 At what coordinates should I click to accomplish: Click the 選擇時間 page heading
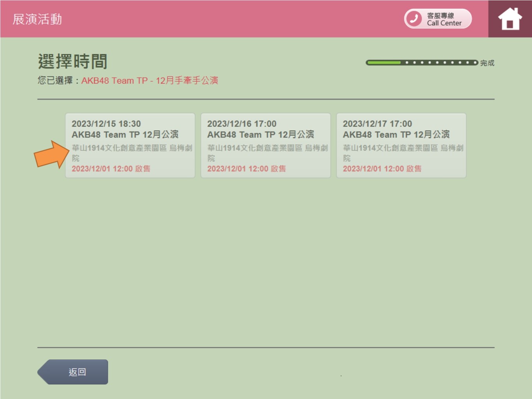click(72, 62)
